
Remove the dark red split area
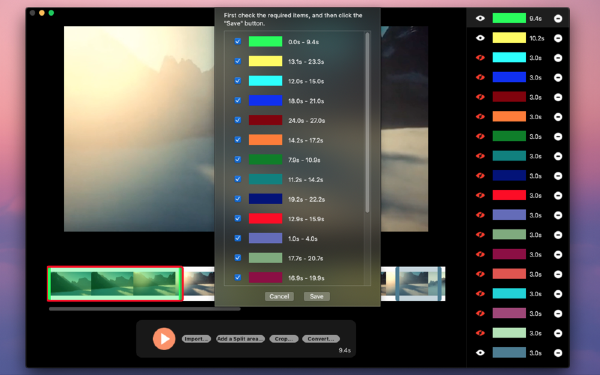(x=558, y=97)
